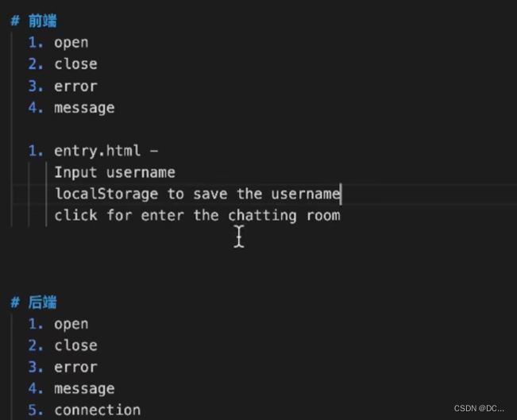The image size is (517, 420).
Task: Click the 'connection' list item
Action: (97, 410)
